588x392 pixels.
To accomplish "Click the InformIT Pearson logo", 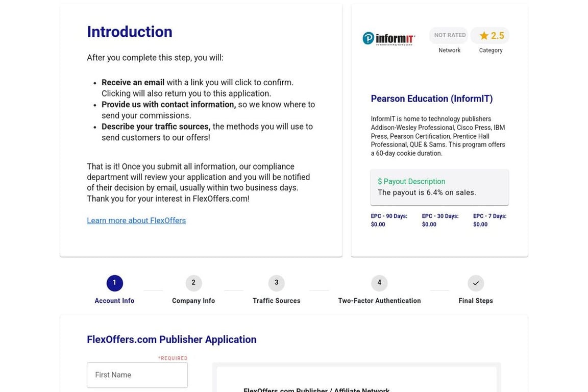I will [x=389, y=39].
